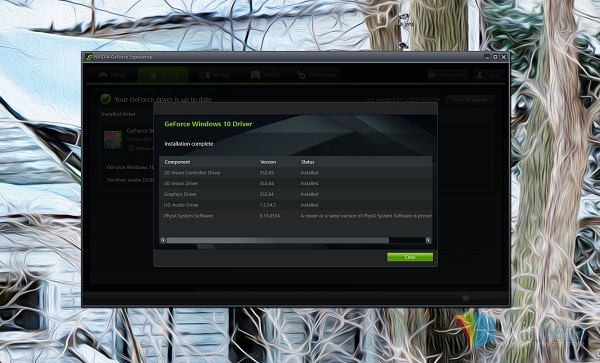The image size is (600, 363).
Task: Click the ShadowPlay button
Action: tap(447, 75)
